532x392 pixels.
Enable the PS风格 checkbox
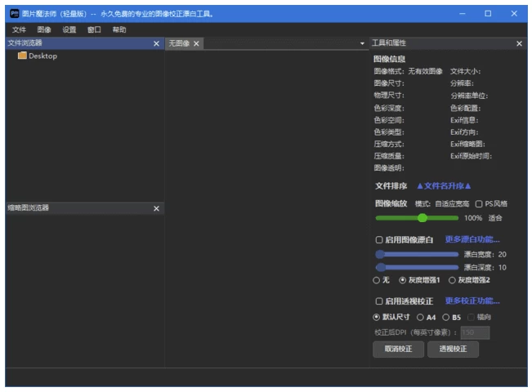coord(479,203)
